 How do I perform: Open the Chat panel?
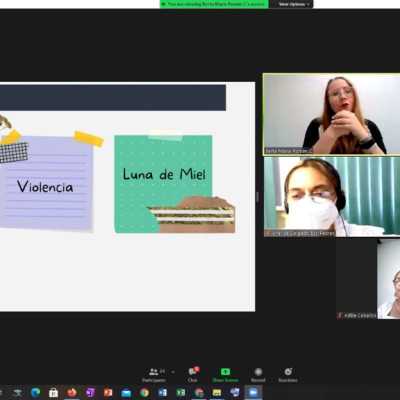coord(193,375)
